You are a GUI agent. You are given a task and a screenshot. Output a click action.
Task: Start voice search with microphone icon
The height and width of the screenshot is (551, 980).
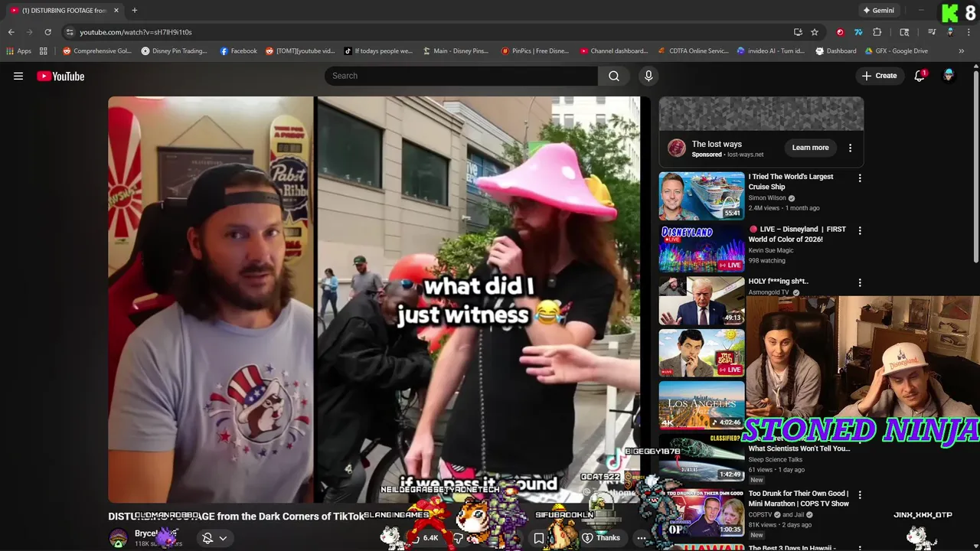click(648, 76)
